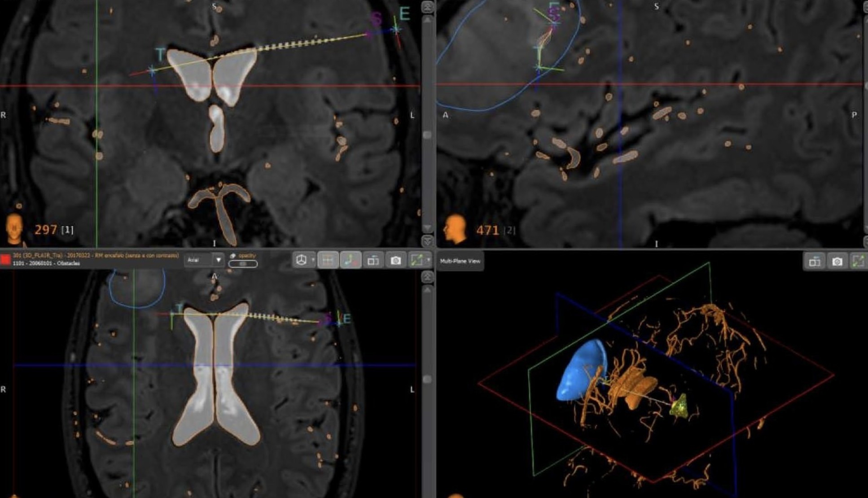Toggle the crosshair lines button

328,260
